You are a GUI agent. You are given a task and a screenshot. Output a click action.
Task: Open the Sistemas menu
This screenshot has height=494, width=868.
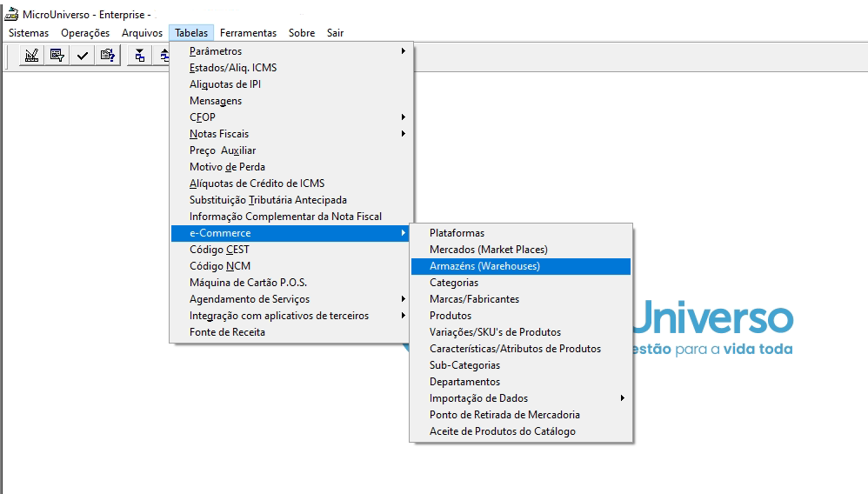click(x=29, y=33)
